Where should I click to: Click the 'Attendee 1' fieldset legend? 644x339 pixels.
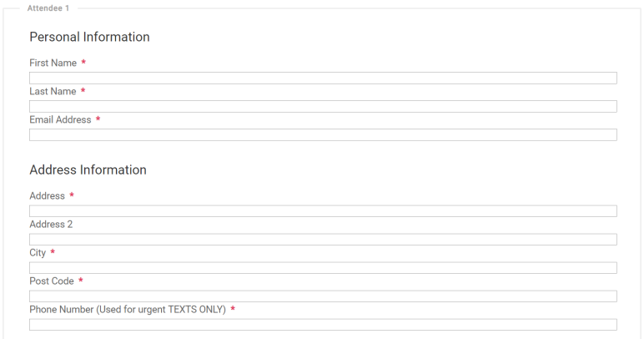(48, 8)
